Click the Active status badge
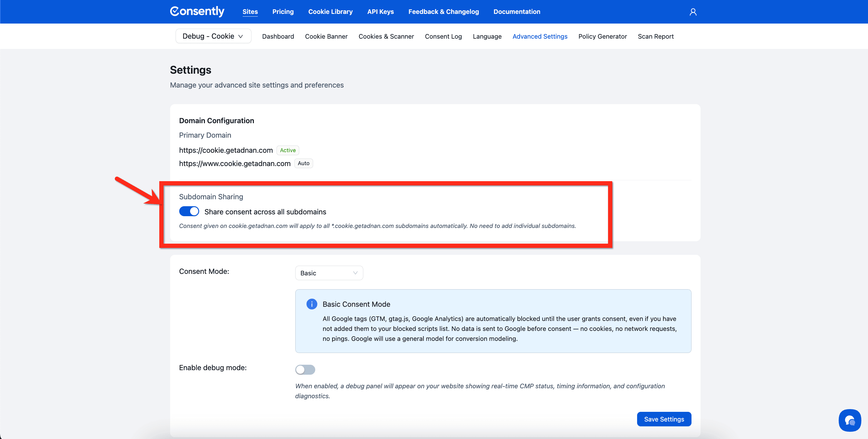 click(288, 150)
